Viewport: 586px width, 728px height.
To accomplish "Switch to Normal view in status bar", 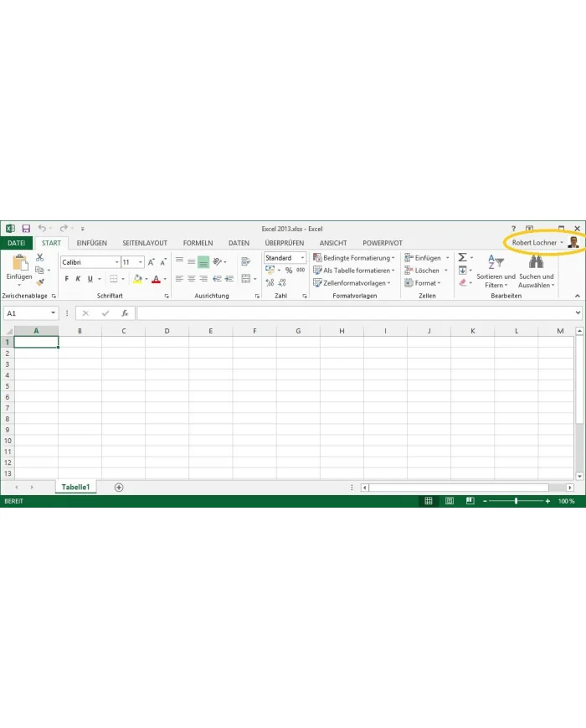I will click(429, 501).
